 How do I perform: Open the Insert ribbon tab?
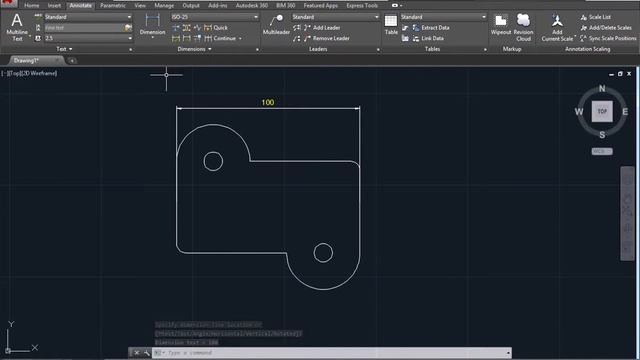(54, 6)
